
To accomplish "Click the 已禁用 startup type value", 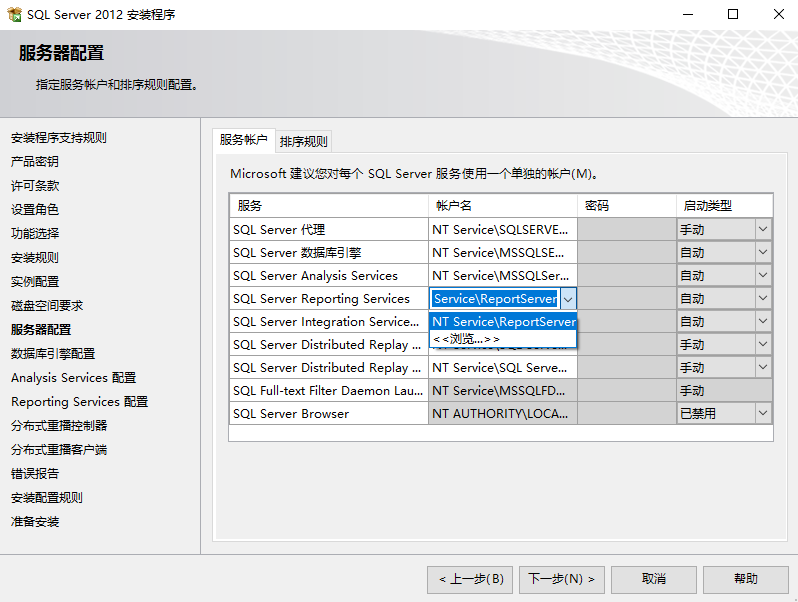I will [698, 414].
